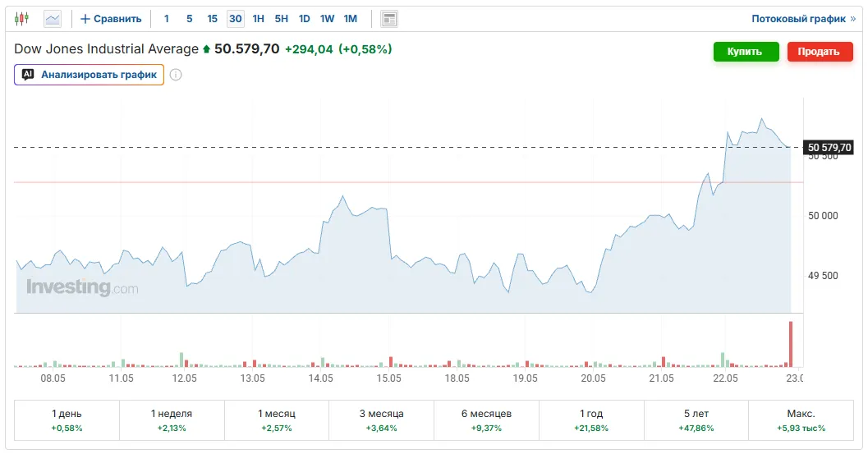Select the 6 месяцев period
This screenshot has width=868, height=454.
[486, 420]
